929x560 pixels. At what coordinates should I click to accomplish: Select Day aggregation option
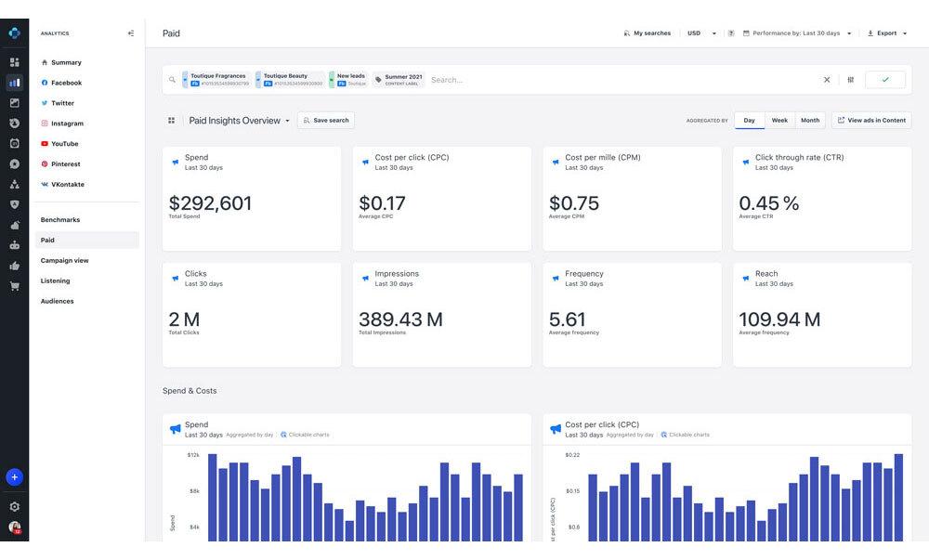(750, 120)
